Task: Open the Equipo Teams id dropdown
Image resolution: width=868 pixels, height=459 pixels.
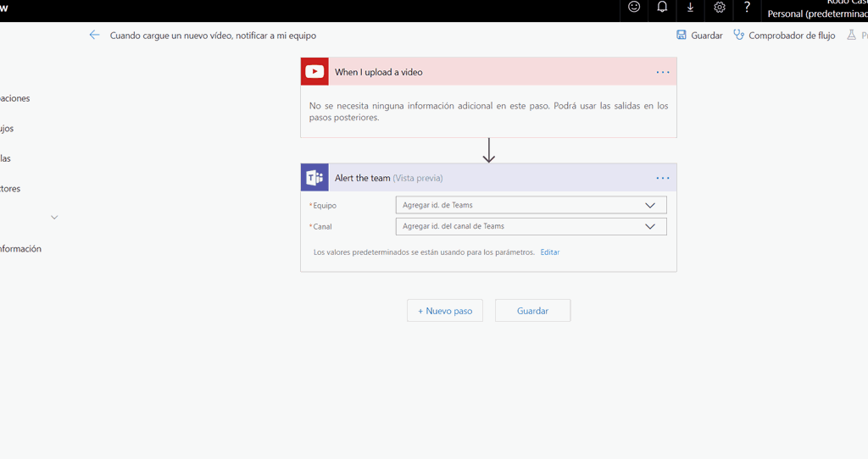Action: (531, 205)
